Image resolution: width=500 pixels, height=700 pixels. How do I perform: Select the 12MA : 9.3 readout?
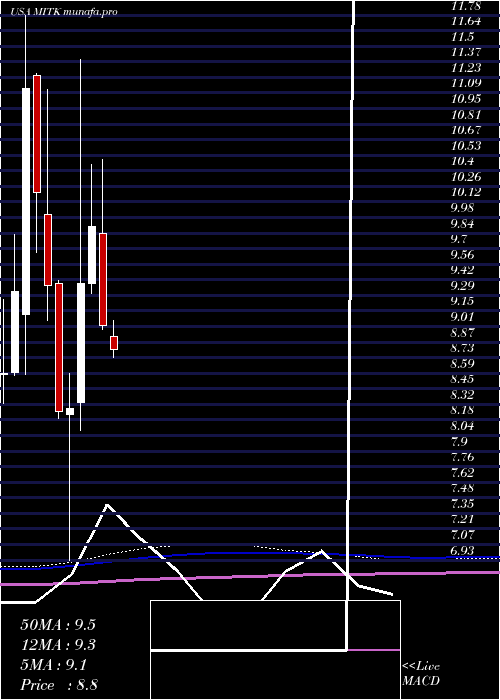tap(58, 645)
